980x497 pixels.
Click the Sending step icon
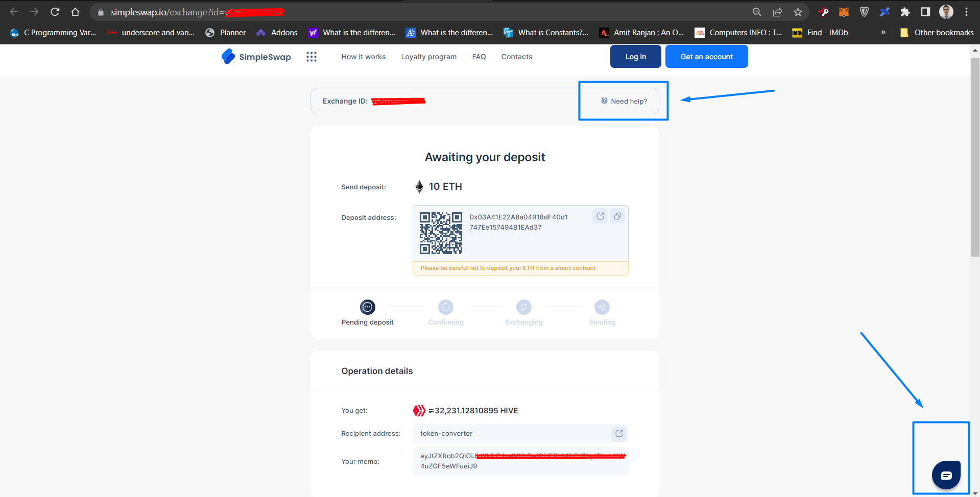click(x=602, y=307)
